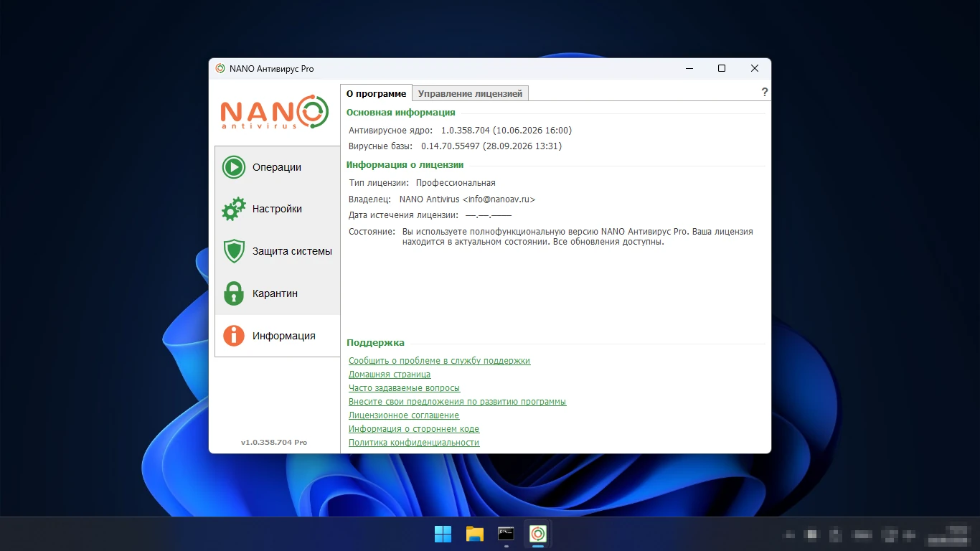This screenshot has height=551, width=980.
Task: Open the «Операции» section
Action: click(278, 167)
